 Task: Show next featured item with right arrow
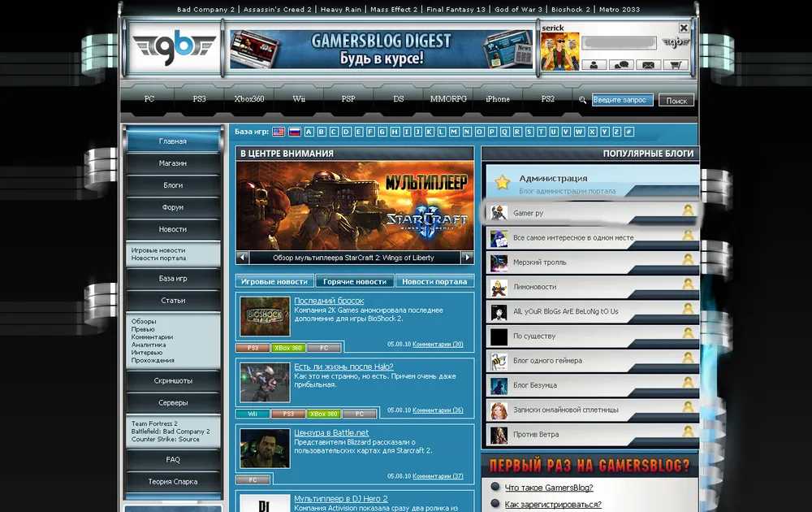(467, 257)
